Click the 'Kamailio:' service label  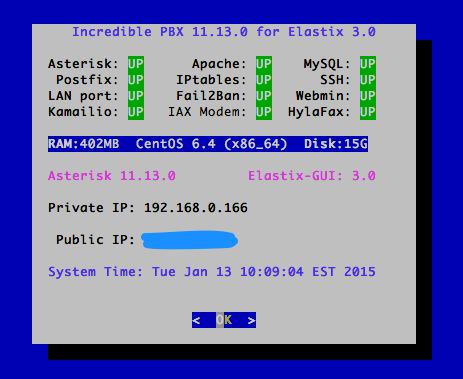[83, 112]
